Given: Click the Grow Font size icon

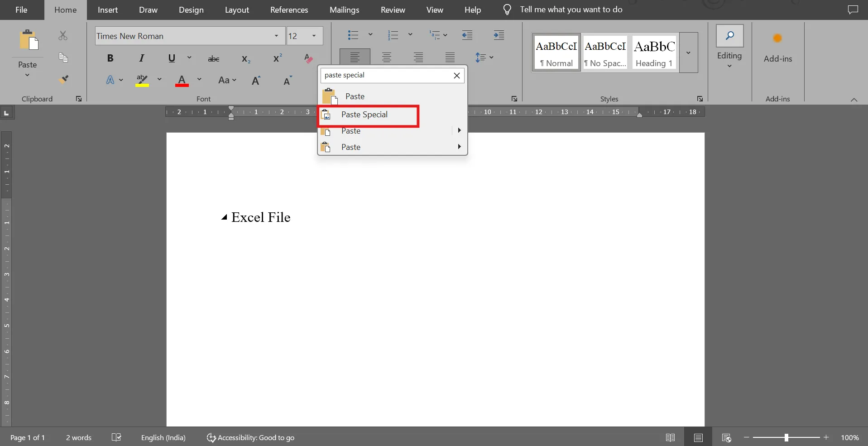Looking at the screenshot, I should [256, 80].
